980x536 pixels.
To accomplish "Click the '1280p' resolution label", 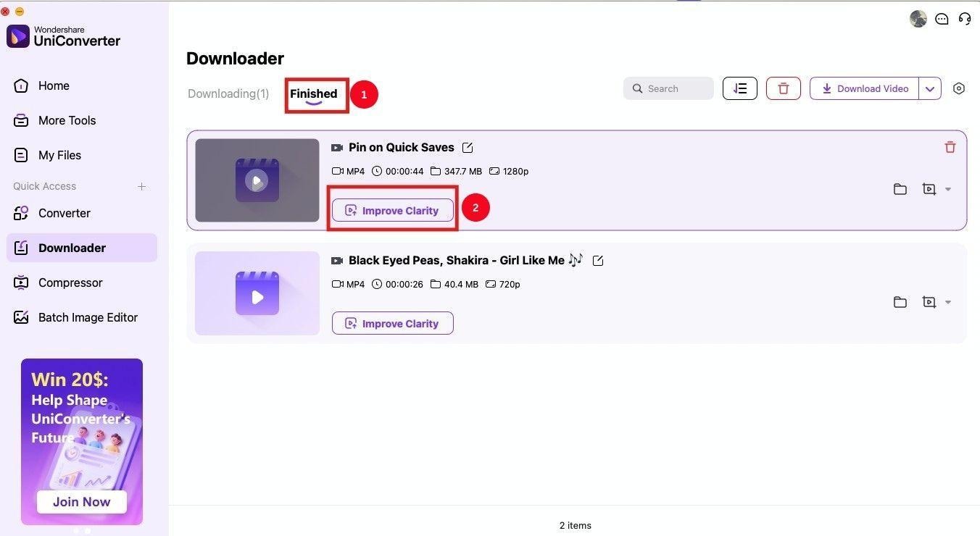I will [x=515, y=172].
